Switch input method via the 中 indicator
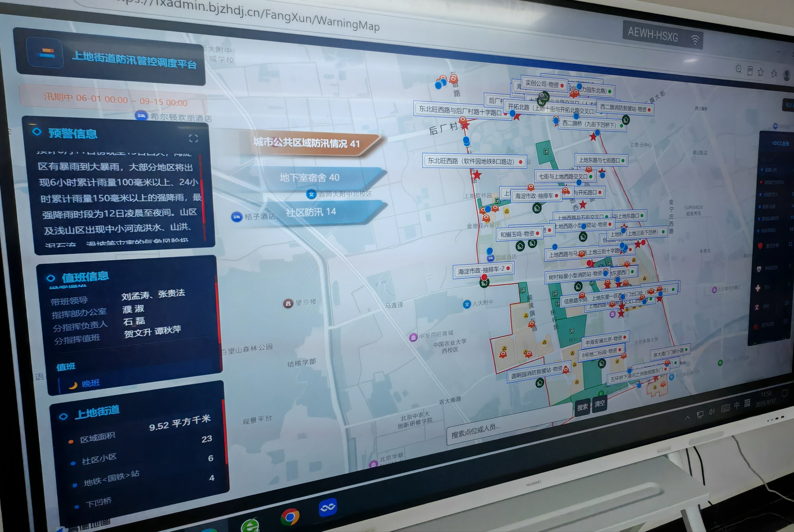Screen dimensions: 794x532 pyautogui.click(x=737, y=405)
